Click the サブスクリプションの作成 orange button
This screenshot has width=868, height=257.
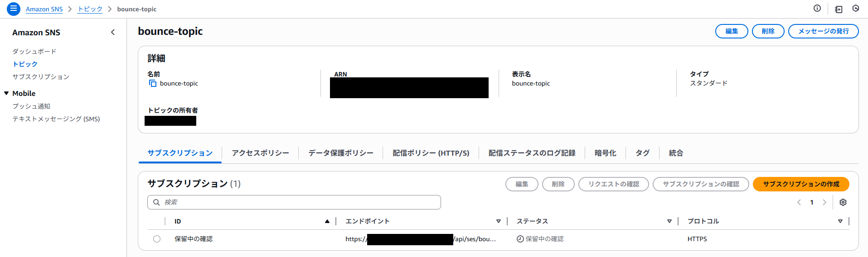pyautogui.click(x=800, y=184)
